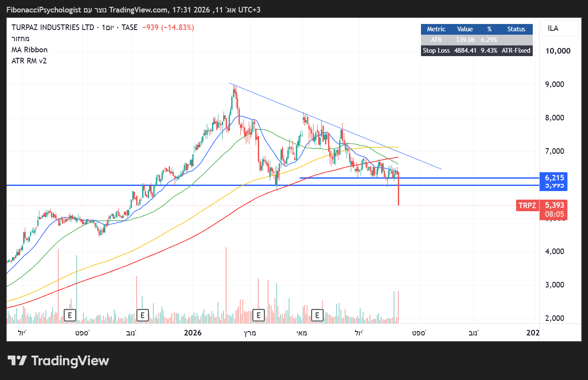This screenshot has height=380, width=588.
Task: Click the 8,000 price axis label
Action: click(555, 118)
